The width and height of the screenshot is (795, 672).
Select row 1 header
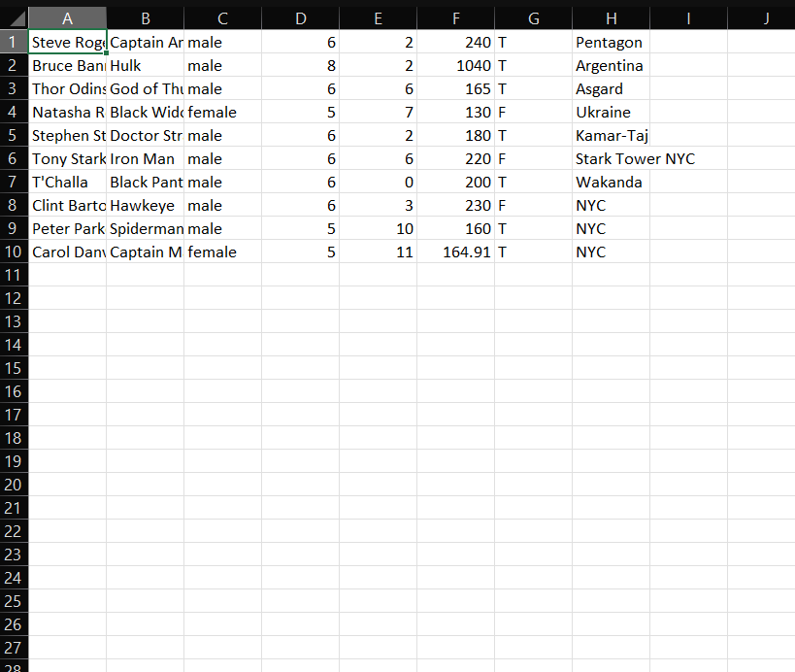(x=15, y=42)
